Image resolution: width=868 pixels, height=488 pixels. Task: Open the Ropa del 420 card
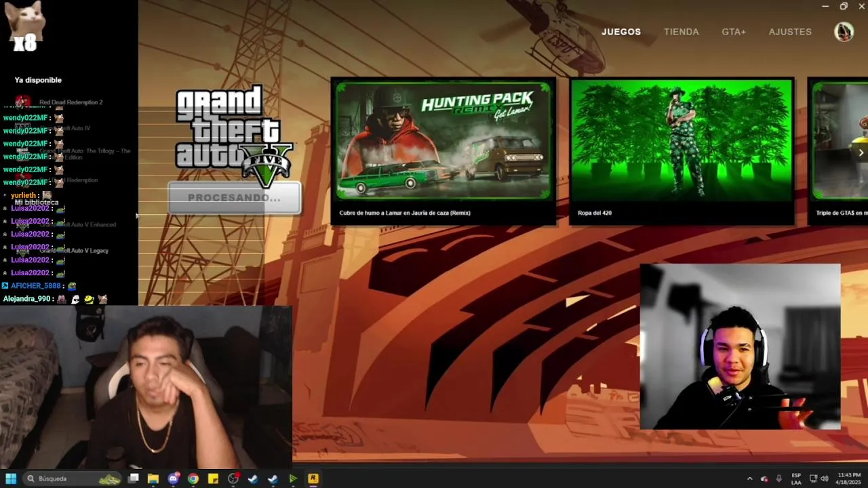(x=682, y=150)
